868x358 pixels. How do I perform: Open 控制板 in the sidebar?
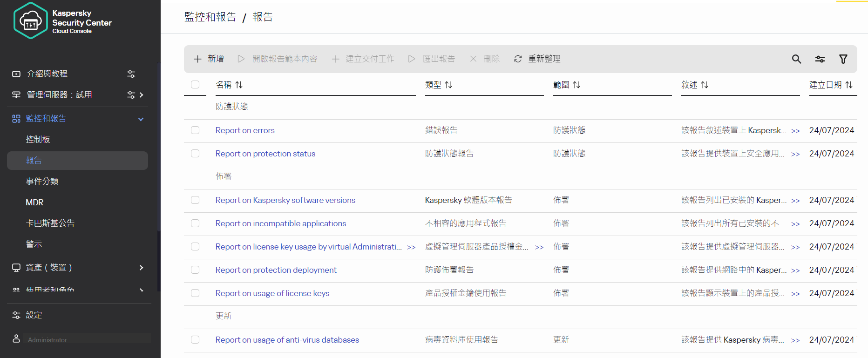pyautogui.click(x=38, y=139)
